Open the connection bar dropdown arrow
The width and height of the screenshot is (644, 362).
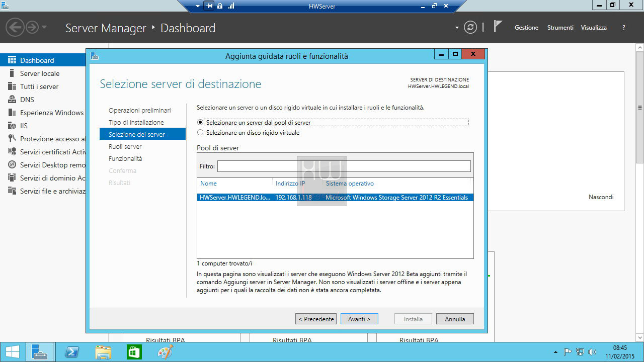tap(198, 6)
